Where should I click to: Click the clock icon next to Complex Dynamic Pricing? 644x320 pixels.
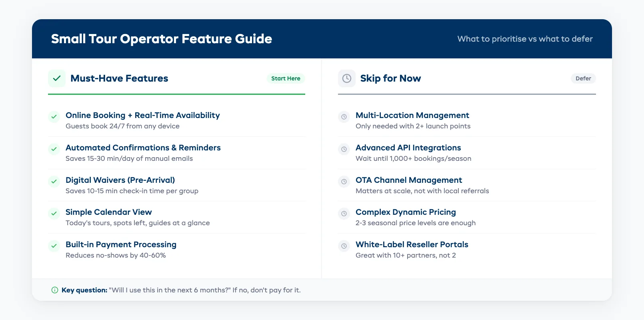pos(344,214)
